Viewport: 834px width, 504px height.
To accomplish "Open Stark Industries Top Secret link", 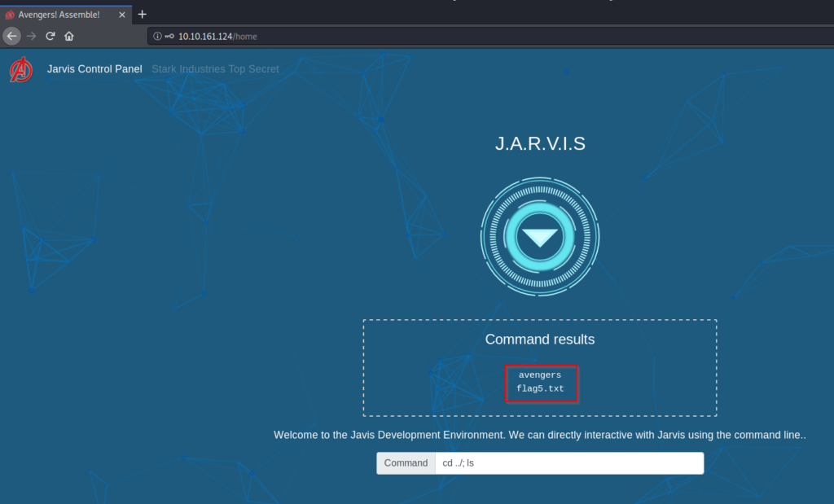I will tap(215, 69).
